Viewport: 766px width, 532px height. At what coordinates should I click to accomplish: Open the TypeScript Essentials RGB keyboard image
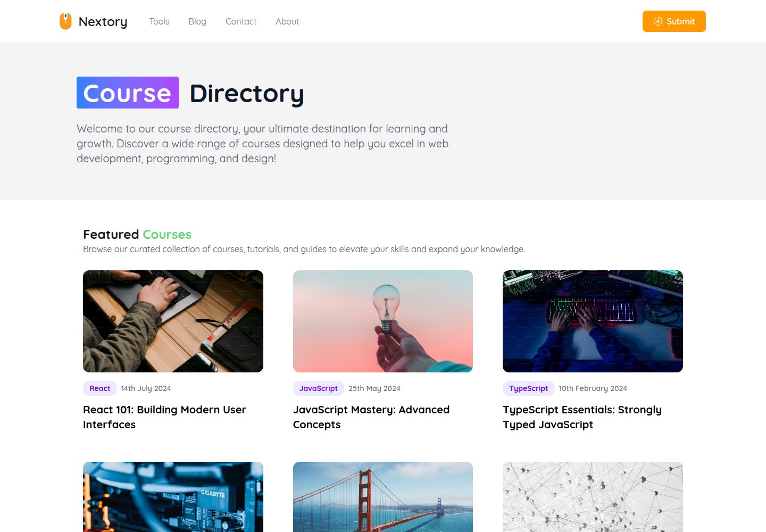click(593, 321)
